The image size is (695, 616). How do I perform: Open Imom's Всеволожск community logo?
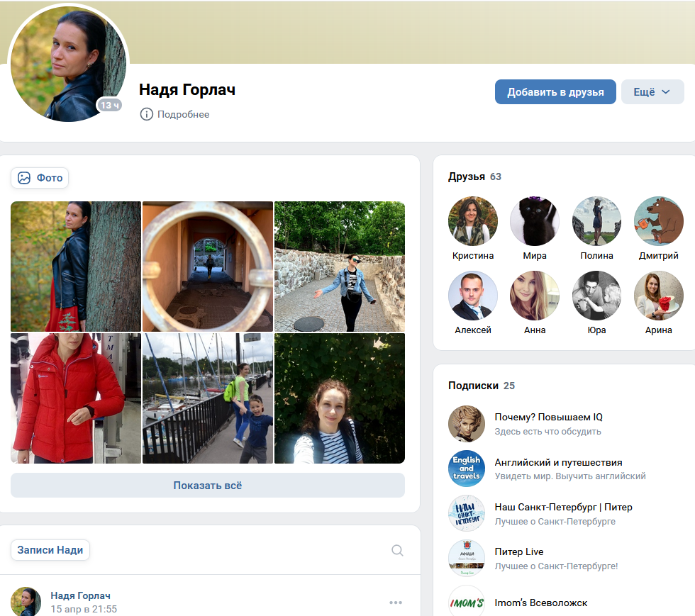pyautogui.click(x=467, y=602)
